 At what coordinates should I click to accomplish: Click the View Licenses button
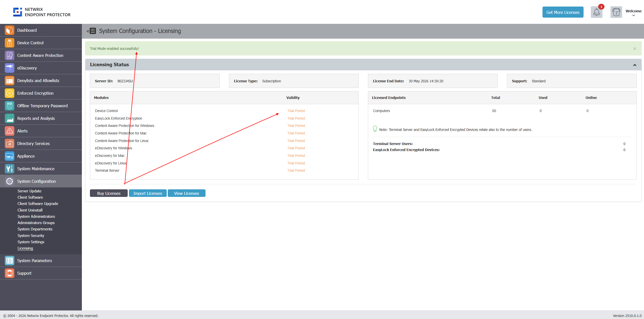tap(187, 193)
